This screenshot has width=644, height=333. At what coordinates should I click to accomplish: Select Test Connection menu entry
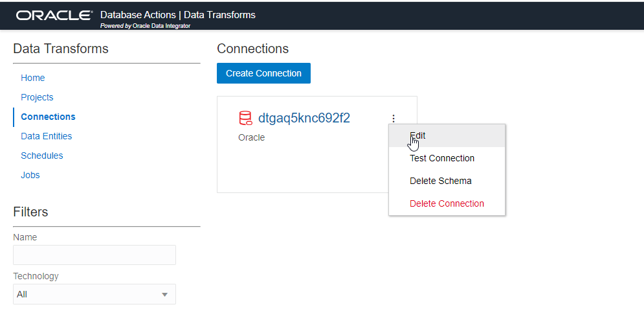click(x=442, y=158)
